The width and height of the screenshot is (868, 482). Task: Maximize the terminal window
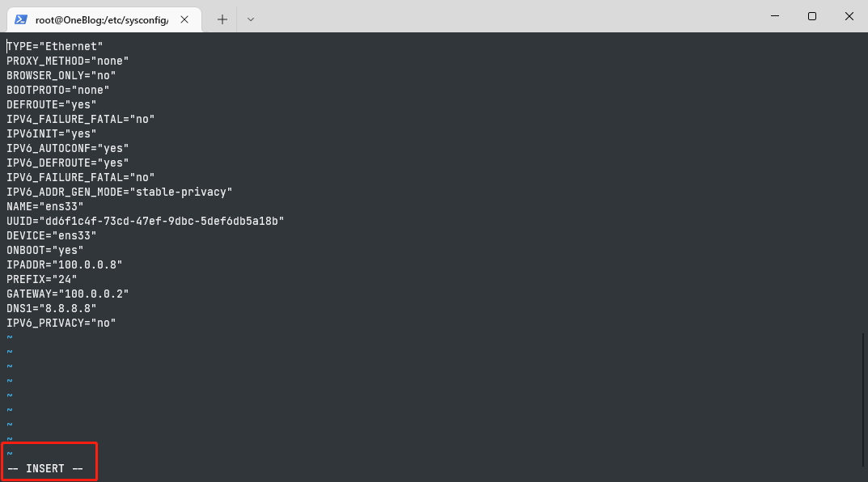(812, 16)
